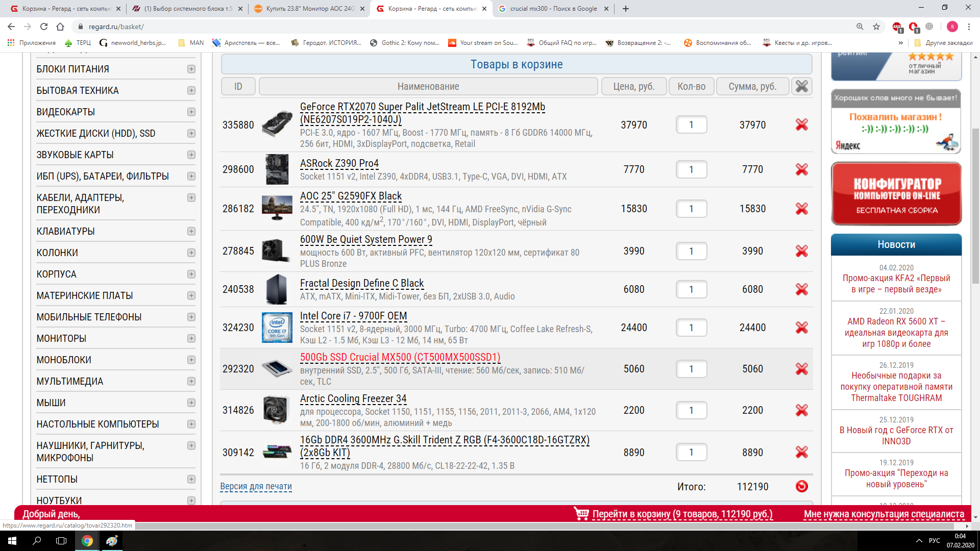980x551 pixels.
Task: Click the zoom magnifier icon in address bar
Action: (x=860, y=27)
